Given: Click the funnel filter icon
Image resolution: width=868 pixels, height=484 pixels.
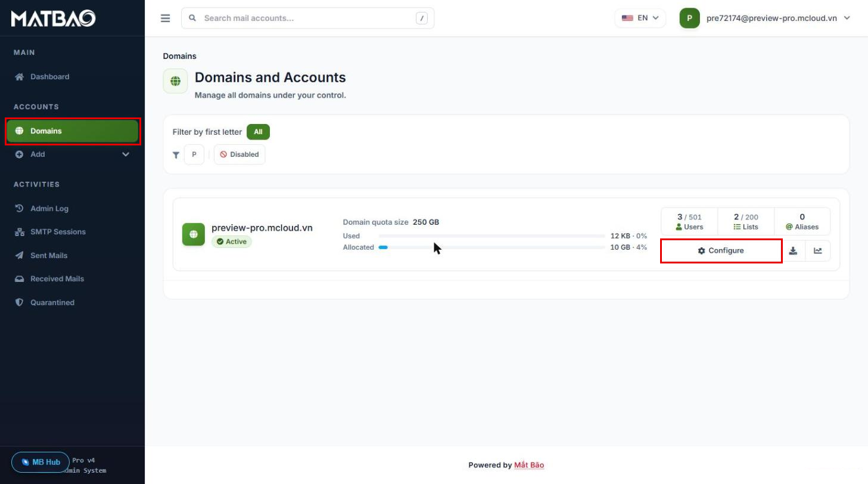Looking at the screenshot, I should tap(176, 155).
